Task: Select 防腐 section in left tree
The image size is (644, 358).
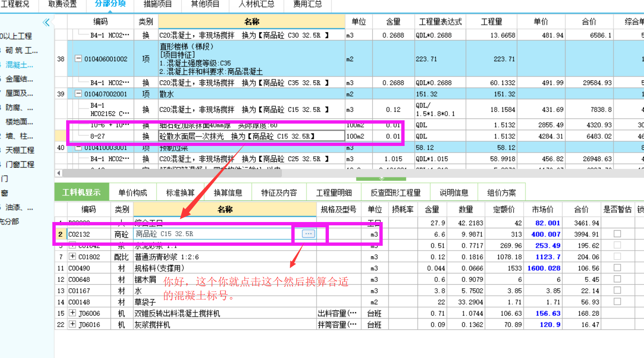Action: (20, 107)
